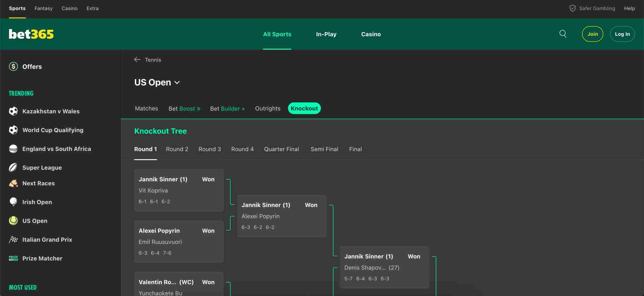This screenshot has width=644, height=296.
Task: Show the Quarter Final bracket
Action: click(x=281, y=149)
